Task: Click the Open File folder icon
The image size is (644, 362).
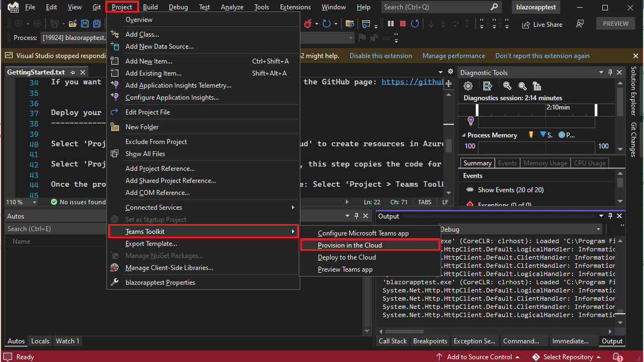Action: coord(73,24)
